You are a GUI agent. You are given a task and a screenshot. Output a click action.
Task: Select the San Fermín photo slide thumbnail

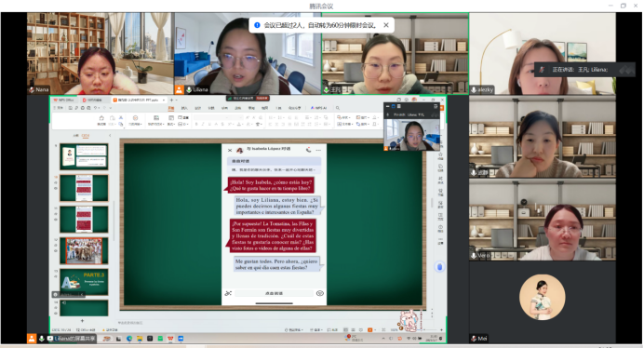84,250
